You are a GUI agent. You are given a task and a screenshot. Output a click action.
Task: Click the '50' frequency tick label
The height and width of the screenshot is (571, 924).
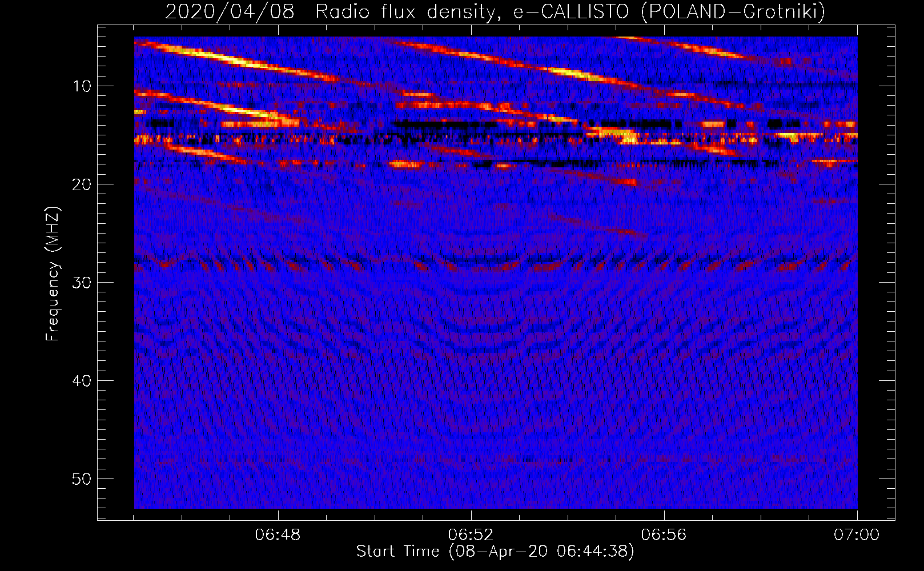pos(82,479)
